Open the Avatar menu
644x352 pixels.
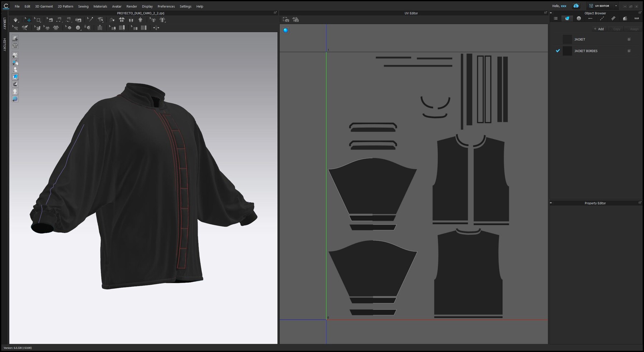pyautogui.click(x=116, y=6)
